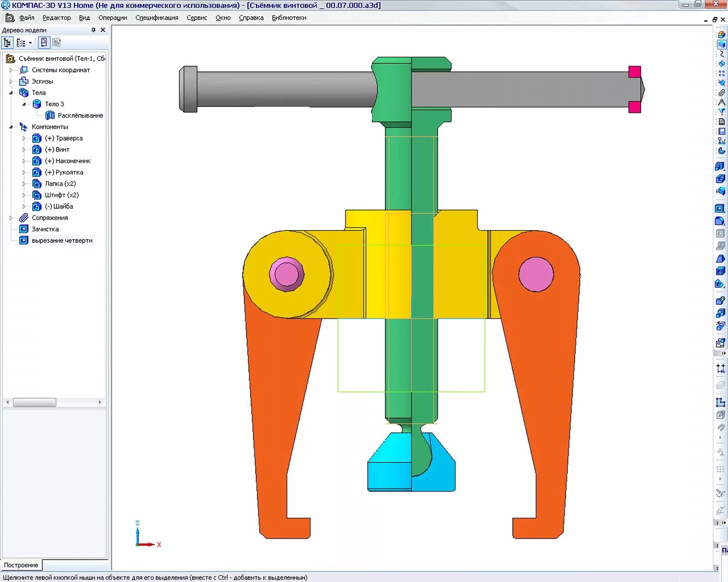Open dropdown arrow beside the tree display icon
This screenshot has width=728, height=582.
[30, 43]
